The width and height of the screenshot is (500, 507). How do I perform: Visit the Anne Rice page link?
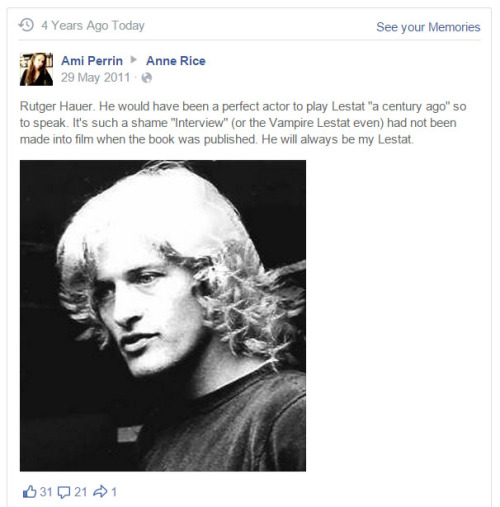click(176, 61)
